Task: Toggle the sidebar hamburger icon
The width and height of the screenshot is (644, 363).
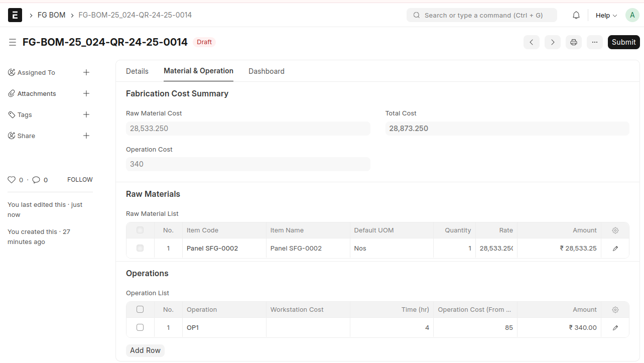Action: click(13, 42)
